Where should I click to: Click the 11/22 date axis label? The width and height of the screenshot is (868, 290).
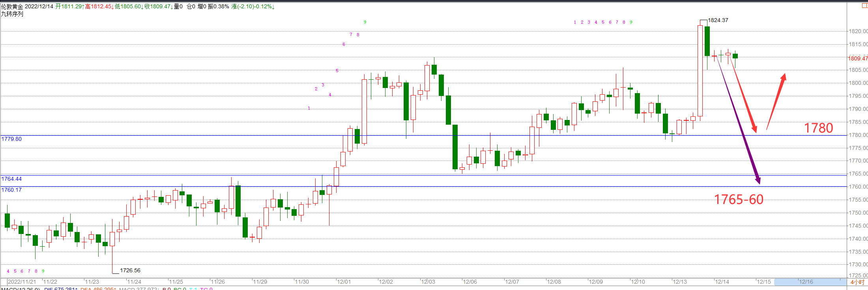point(50,282)
